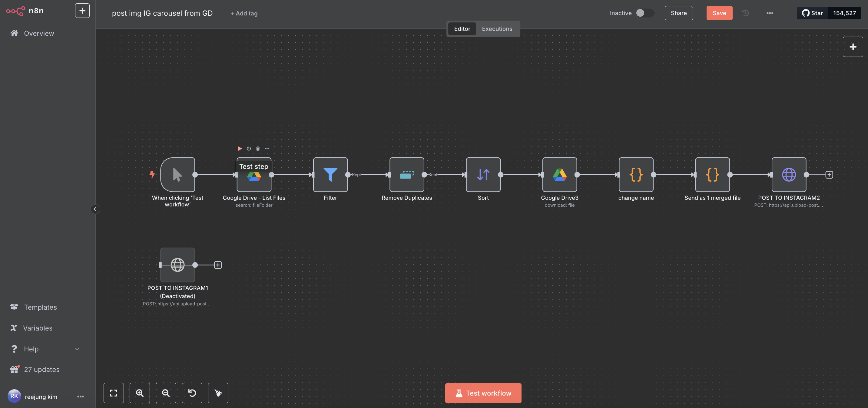Open Templates in the sidebar
The image size is (868, 408).
pyautogui.click(x=40, y=307)
